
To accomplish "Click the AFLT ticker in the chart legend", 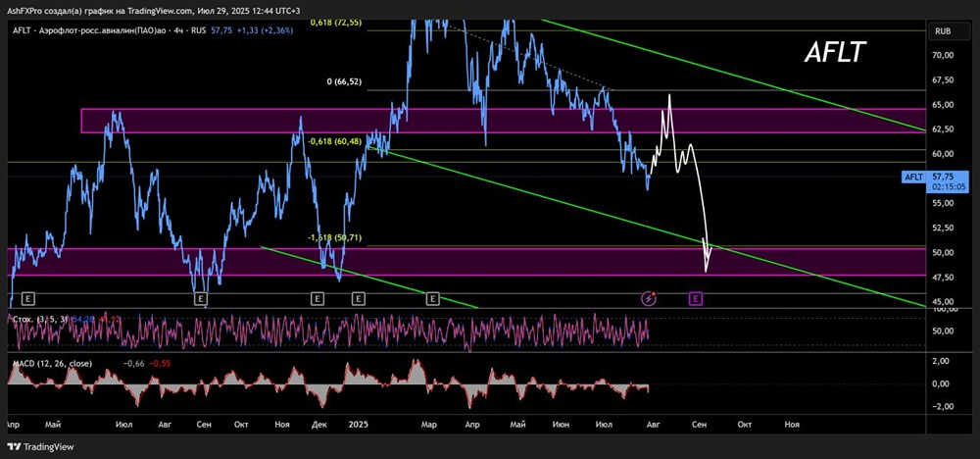I will (21, 29).
